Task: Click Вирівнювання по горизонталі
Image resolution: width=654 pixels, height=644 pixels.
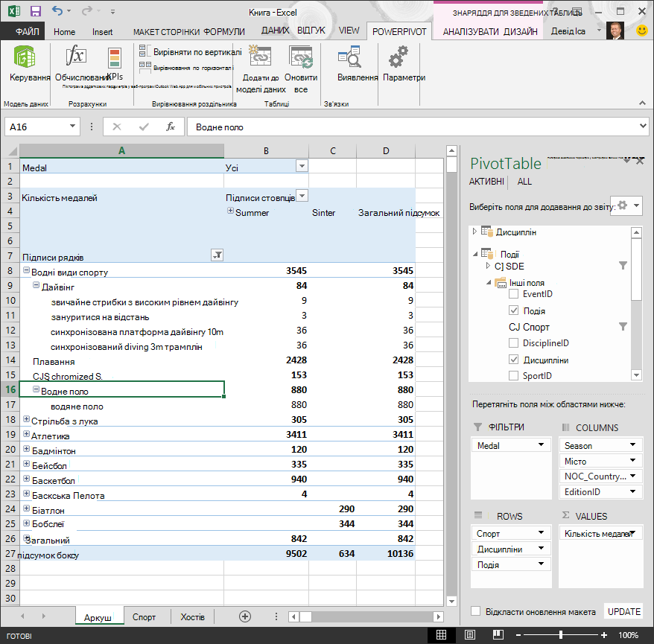Action: (186, 68)
